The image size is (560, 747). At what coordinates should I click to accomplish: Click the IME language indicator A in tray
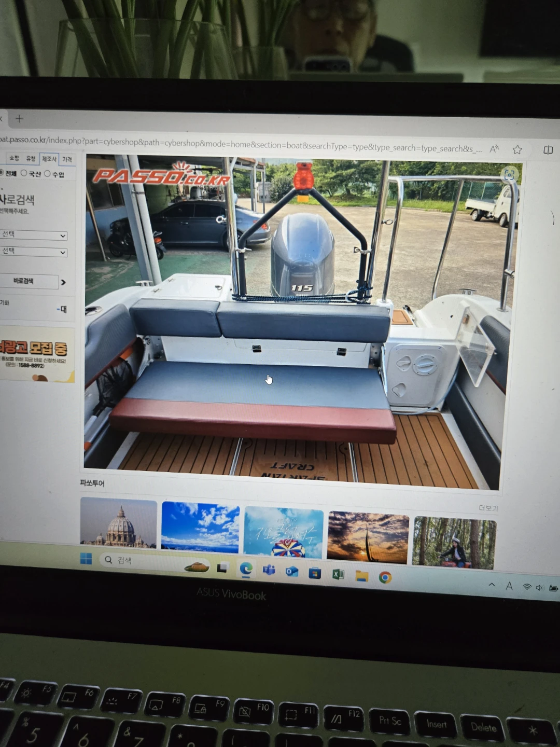(509, 586)
